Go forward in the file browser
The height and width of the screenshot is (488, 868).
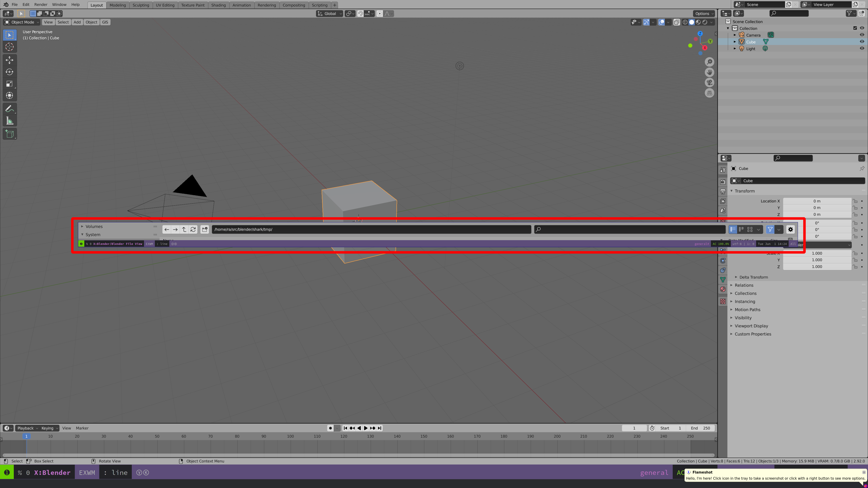tap(175, 229)
